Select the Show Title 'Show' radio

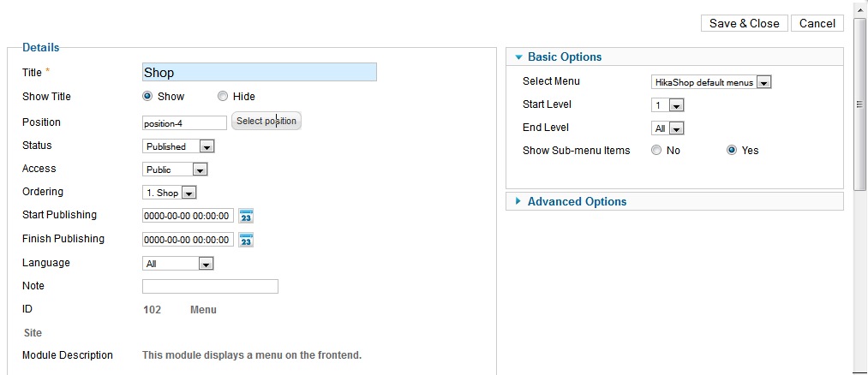147,97
